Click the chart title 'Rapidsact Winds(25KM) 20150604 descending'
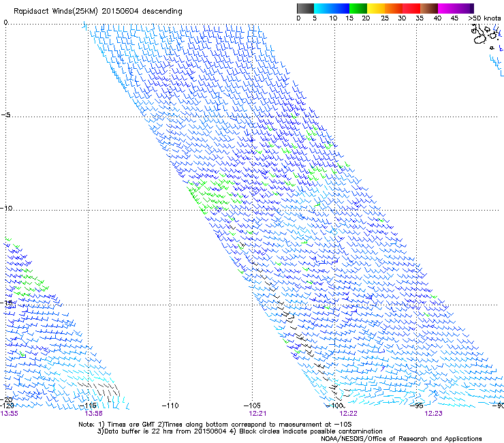The width and height of the screenshot is (504, 443). pos(97,12)
